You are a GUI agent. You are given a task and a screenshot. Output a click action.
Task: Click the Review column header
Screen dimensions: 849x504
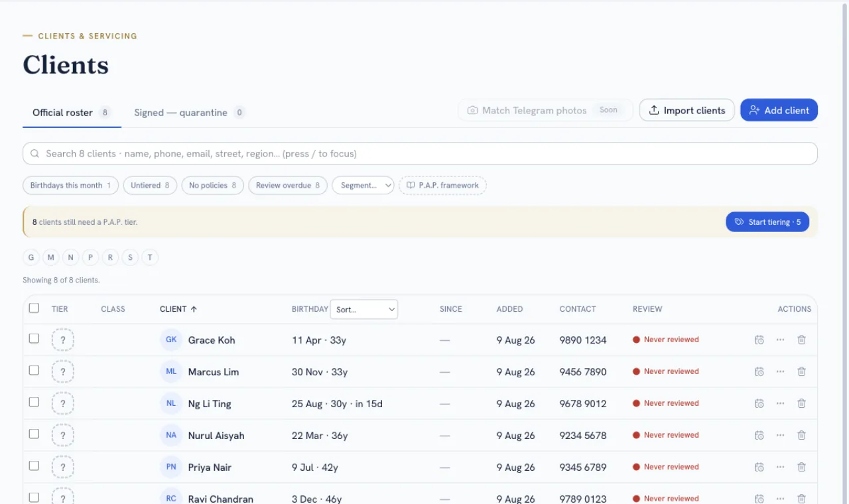pyautogui.click(x=647, y=309)
